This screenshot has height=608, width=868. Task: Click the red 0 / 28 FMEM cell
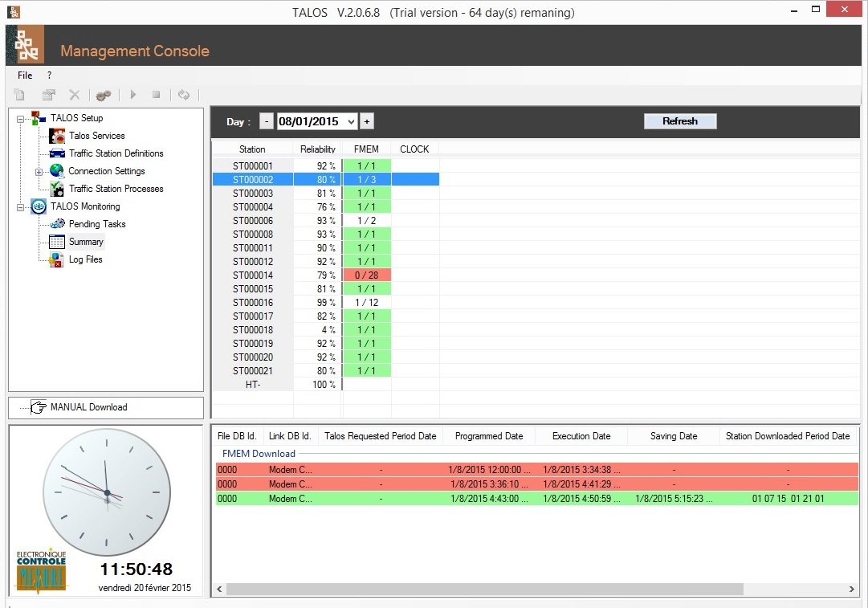[366, 275]
